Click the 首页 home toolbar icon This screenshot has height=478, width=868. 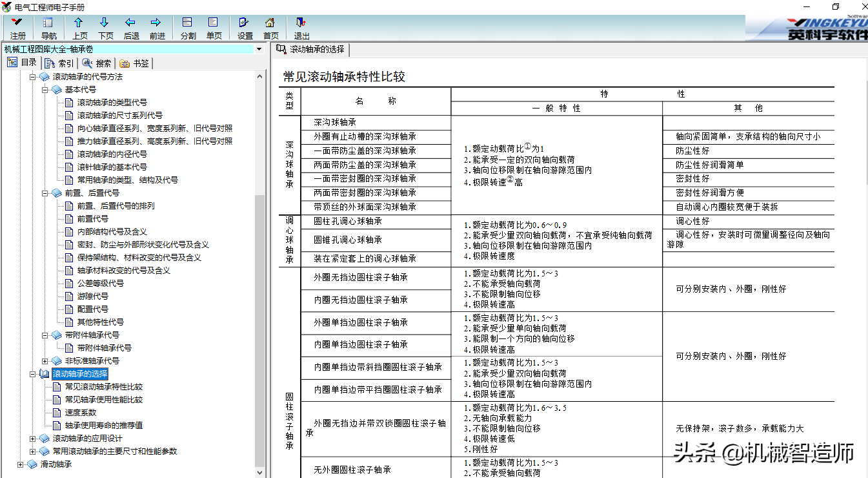point(270,23)
